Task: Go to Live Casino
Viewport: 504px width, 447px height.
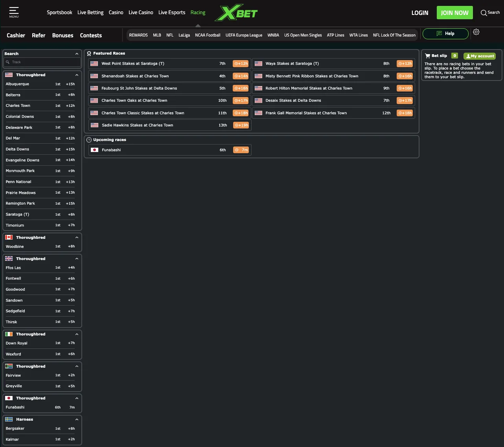Action: [141, 13]
